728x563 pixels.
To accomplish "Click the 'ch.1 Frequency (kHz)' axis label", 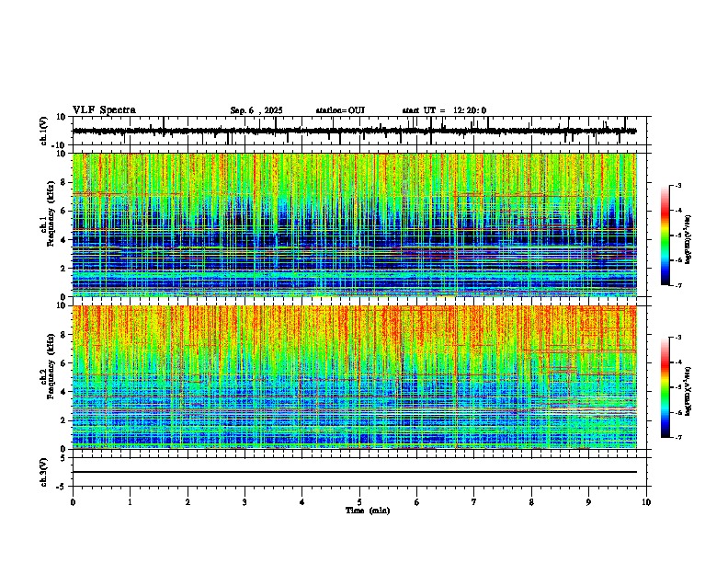I will [50, 214].
